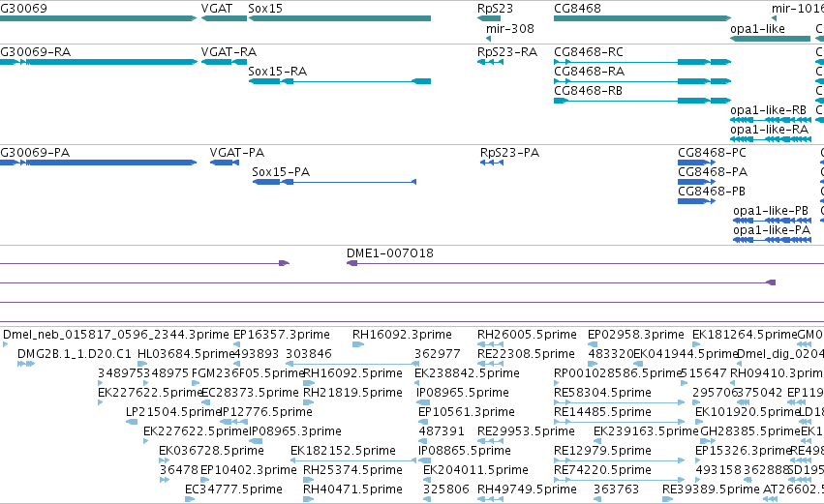Select the DMG2B.1_1.D20.C1 feature label

[x=75, y=354]
